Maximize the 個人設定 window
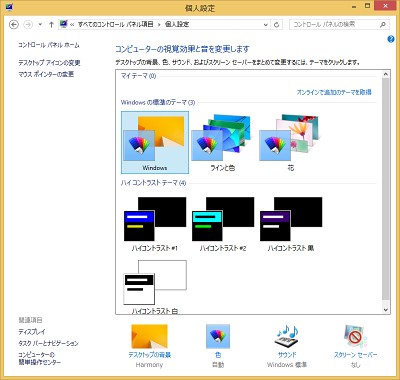400x380 pixels. click(x=368, y=6)
